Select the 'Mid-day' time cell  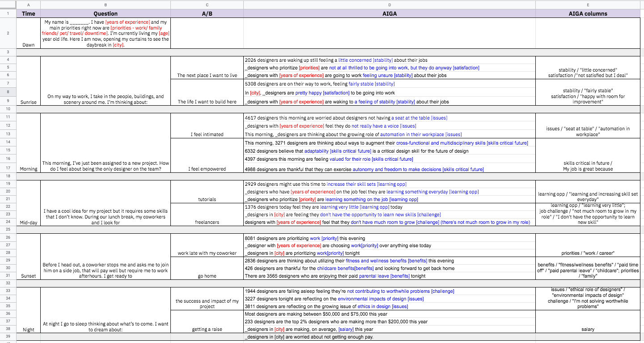tap(29, 203)
